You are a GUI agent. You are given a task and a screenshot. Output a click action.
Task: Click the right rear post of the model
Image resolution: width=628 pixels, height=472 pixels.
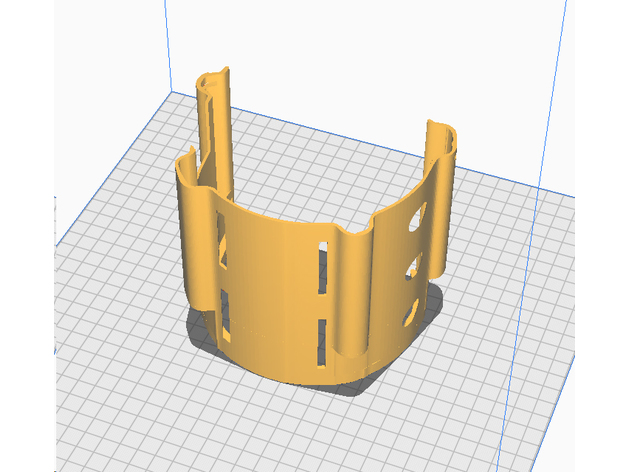441,160
